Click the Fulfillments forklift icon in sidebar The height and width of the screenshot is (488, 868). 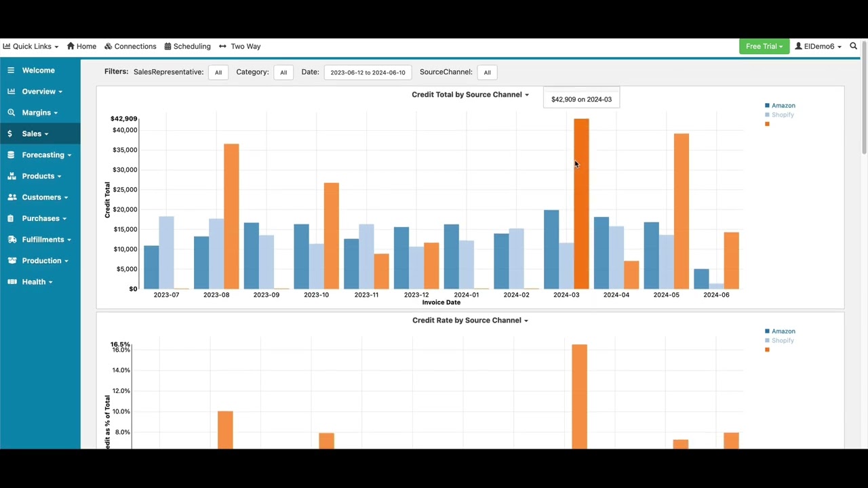tap(12, 239)
